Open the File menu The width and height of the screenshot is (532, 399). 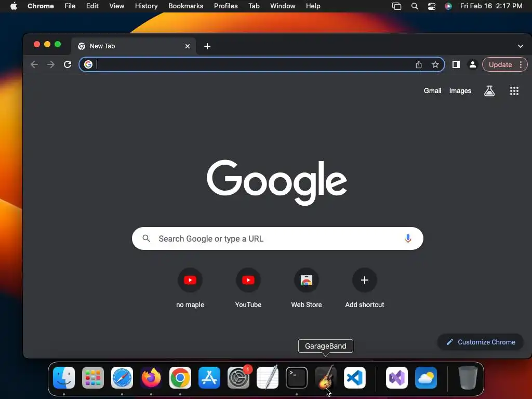70,6
